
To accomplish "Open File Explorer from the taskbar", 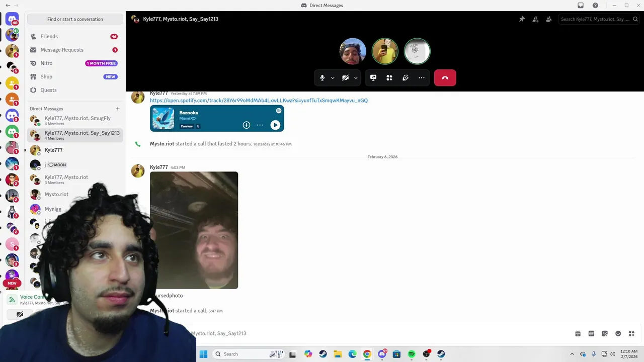I will pos(338,354).
